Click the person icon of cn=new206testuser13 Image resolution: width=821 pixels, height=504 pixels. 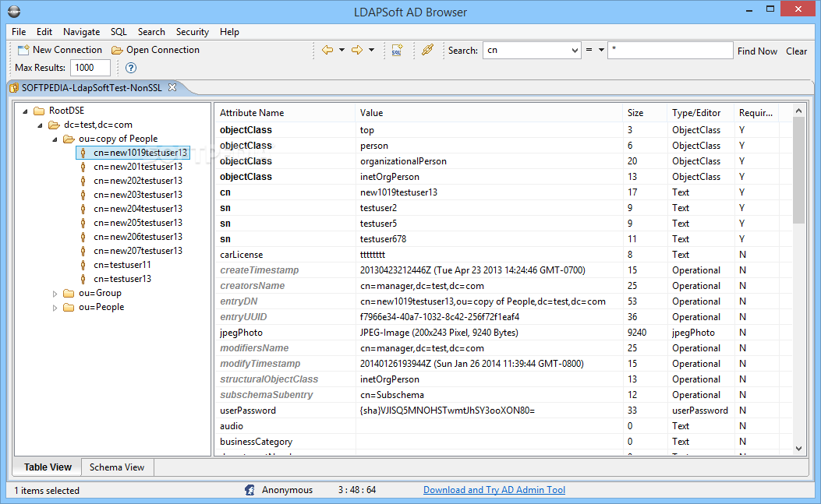[83, 237]
